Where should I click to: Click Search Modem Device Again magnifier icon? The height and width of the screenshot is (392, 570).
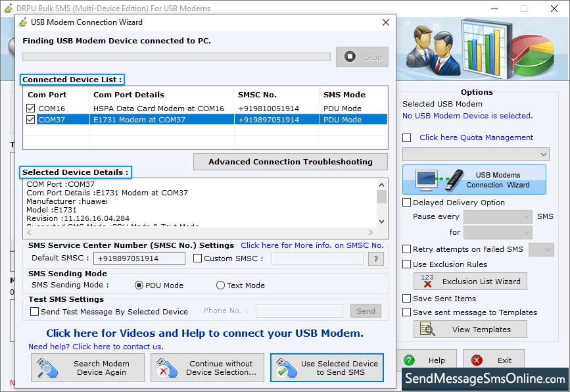[x=47, y=368]
